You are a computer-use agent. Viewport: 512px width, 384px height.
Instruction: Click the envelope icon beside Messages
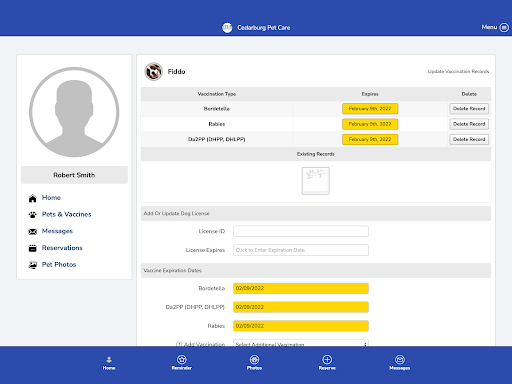tap(32, 231)
